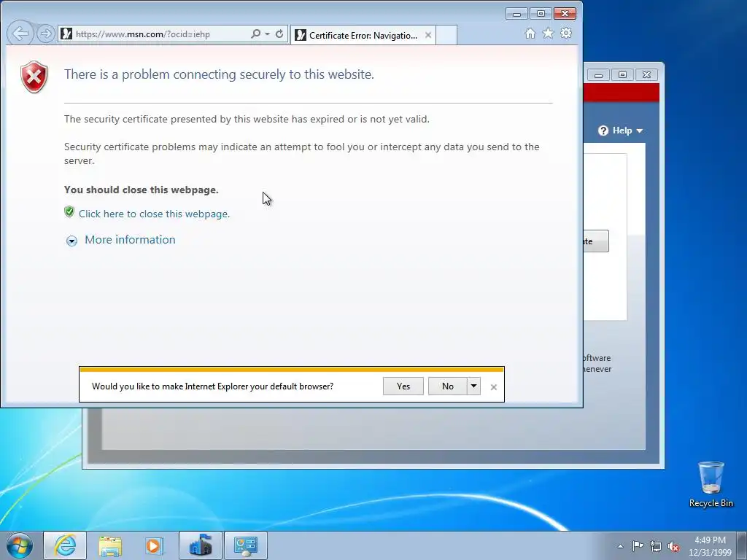Minimize the Internet Explorer window

(516, 14)
